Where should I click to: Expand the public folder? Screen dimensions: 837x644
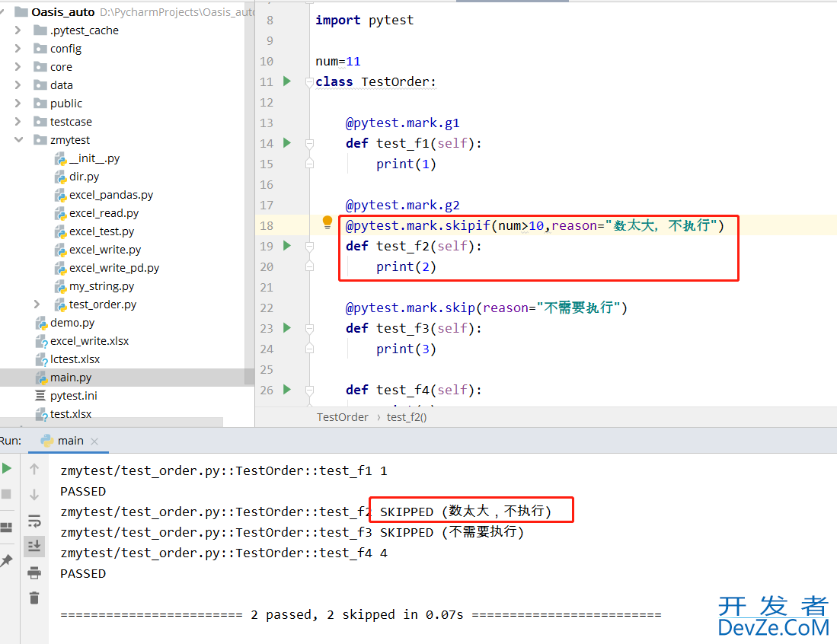[18, 103]
